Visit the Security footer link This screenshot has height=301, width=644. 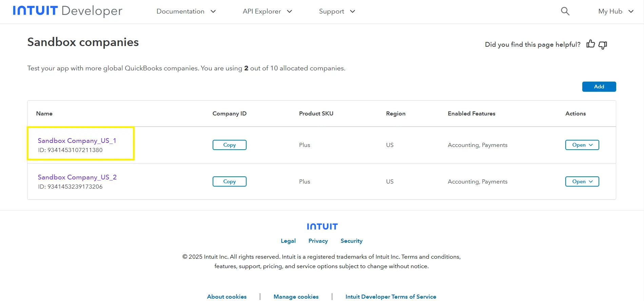tap(351, 241)
